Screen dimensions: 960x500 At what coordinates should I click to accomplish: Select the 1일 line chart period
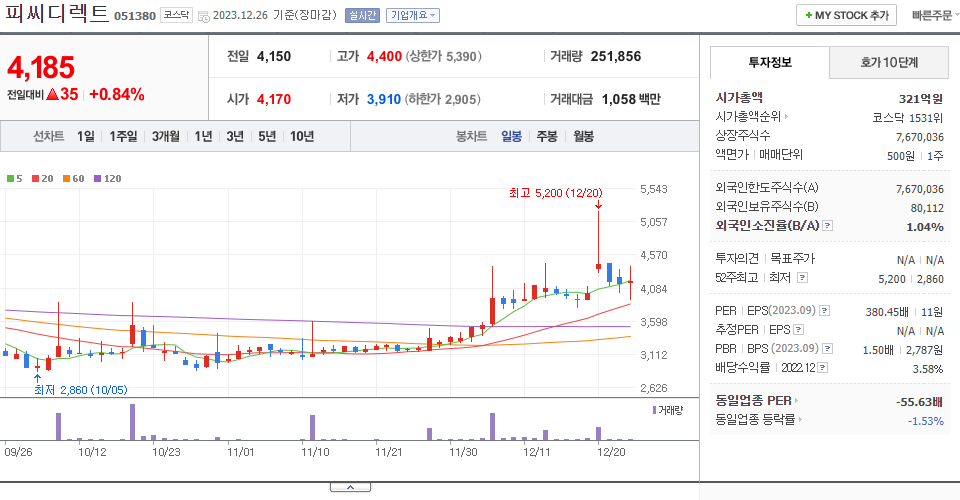click(86, 136)
